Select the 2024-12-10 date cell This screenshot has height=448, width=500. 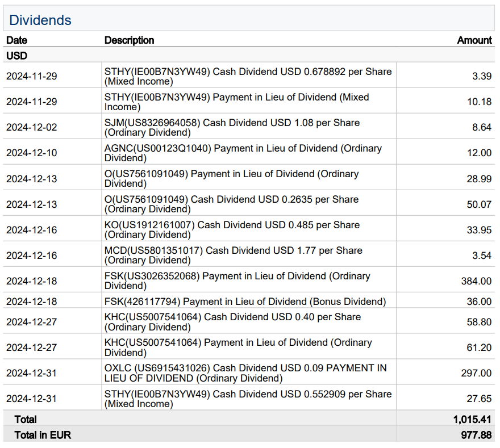click(32, 153)
